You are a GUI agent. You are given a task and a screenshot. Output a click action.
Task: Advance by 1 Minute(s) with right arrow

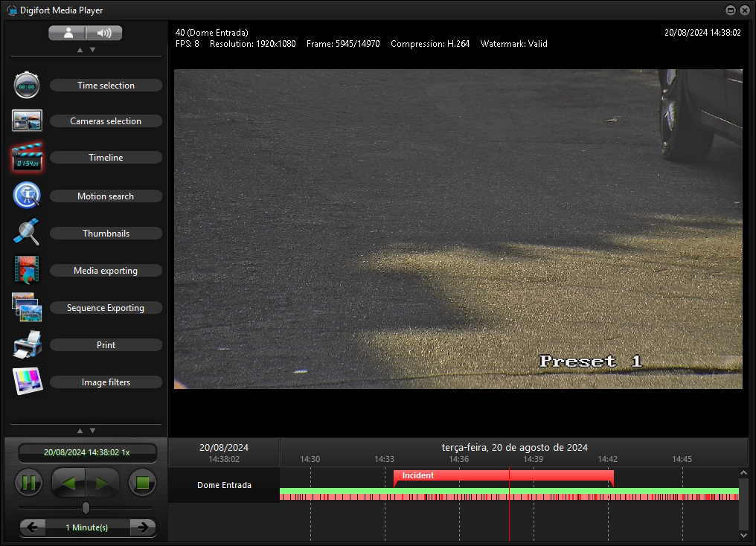[x=143, y=527]
